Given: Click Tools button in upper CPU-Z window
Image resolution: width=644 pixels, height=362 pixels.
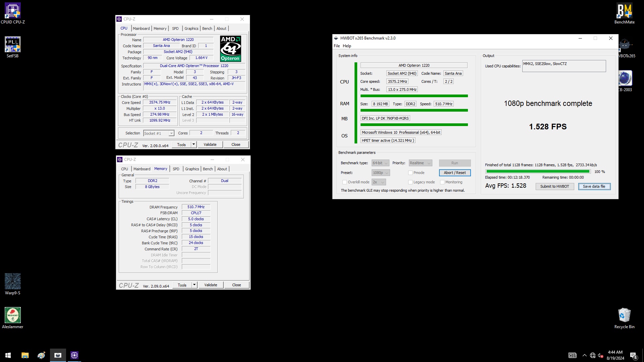Looking at the screenshot, I should coord(181,144).
